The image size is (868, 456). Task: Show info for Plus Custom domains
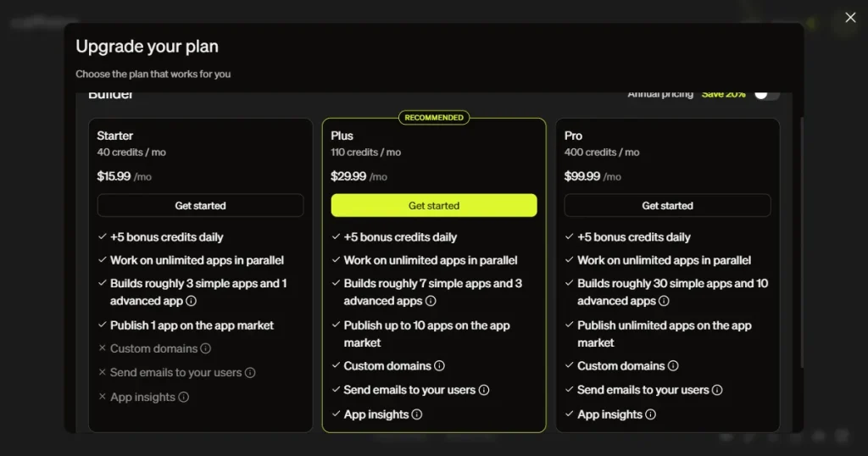(x=440, y=366)
